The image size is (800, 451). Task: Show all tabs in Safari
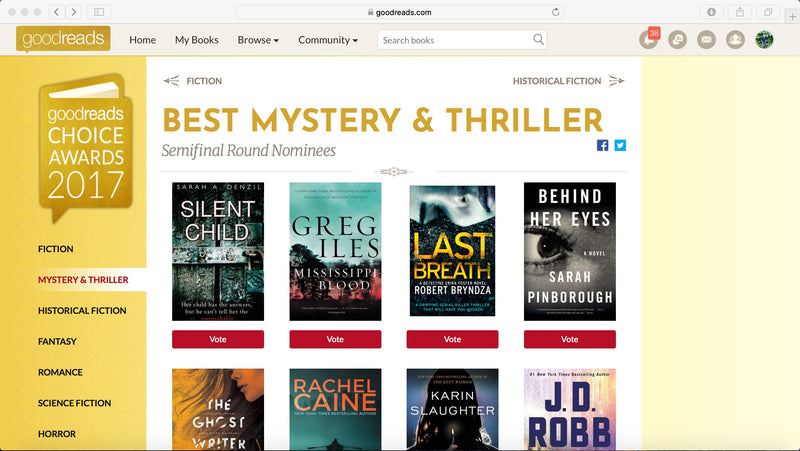point(768,12)
